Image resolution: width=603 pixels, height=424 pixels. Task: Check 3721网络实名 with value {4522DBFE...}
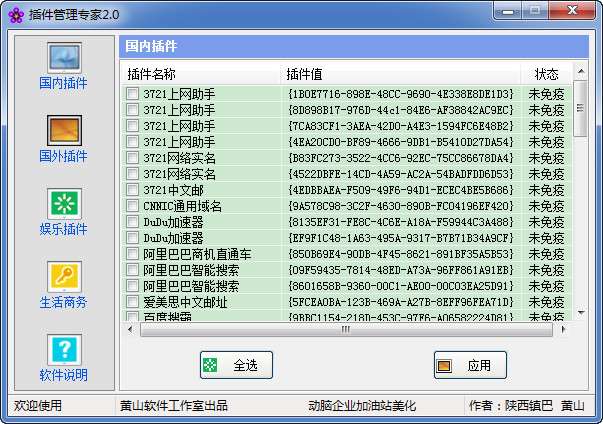(x=132, y=173)
